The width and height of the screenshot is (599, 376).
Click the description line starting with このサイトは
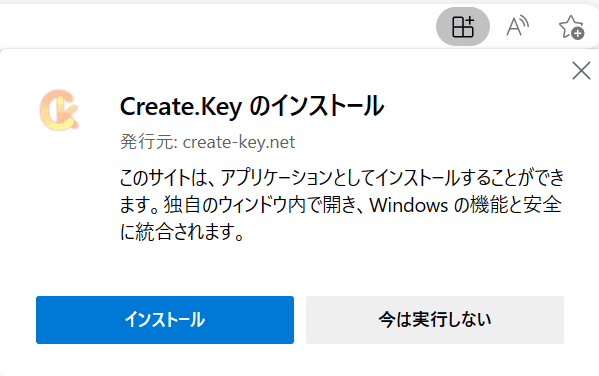click(342, 178)
